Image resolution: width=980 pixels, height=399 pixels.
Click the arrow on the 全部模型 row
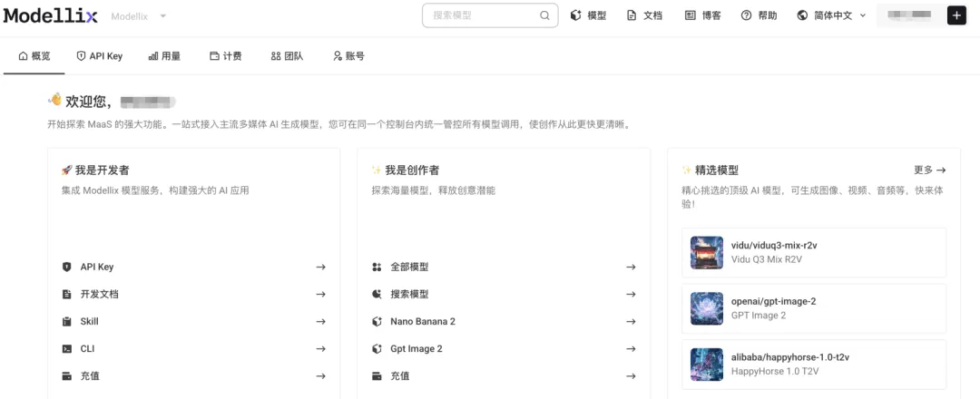pos(631,268)
